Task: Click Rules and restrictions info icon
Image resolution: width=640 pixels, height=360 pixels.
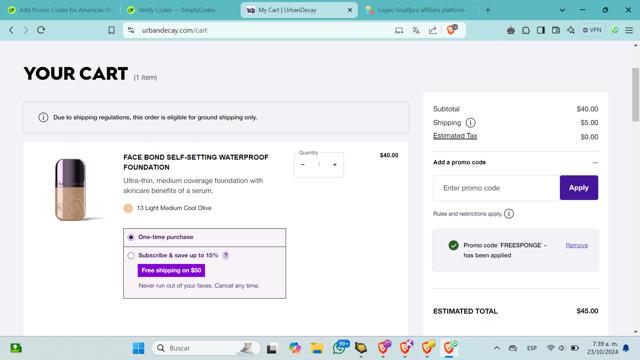Action: point(509,214)
